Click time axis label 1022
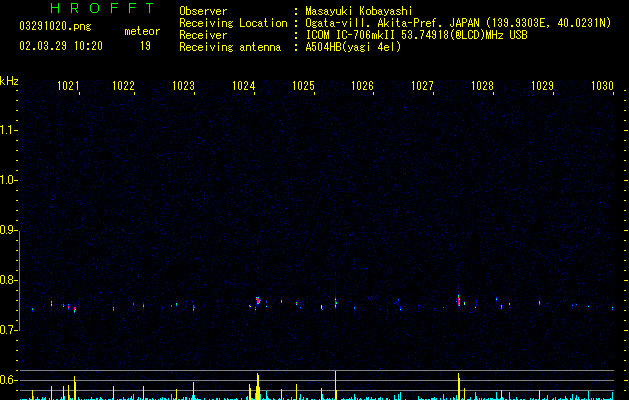The width and height of the screenshot is (629, 400). [x=123, y=86]
